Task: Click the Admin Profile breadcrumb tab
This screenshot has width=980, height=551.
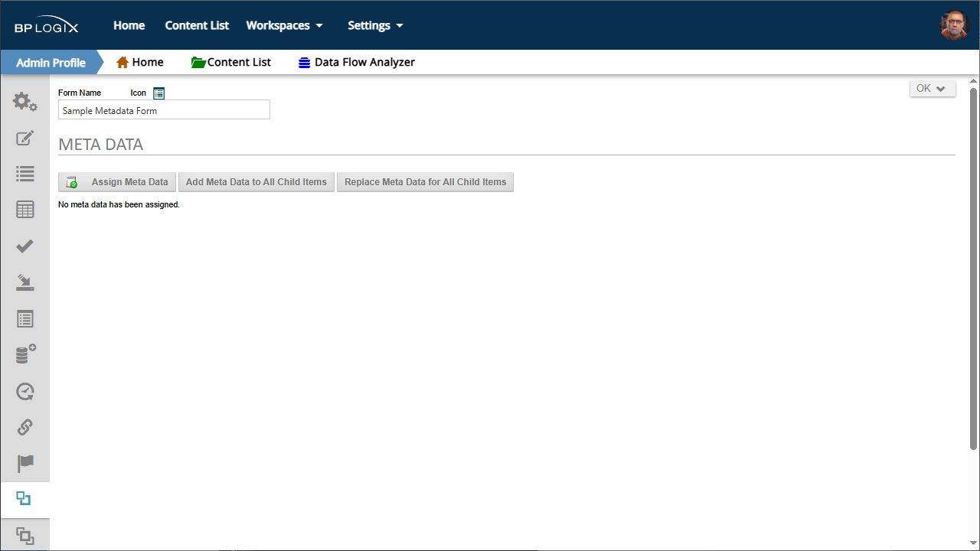Action: coord(51,62)
